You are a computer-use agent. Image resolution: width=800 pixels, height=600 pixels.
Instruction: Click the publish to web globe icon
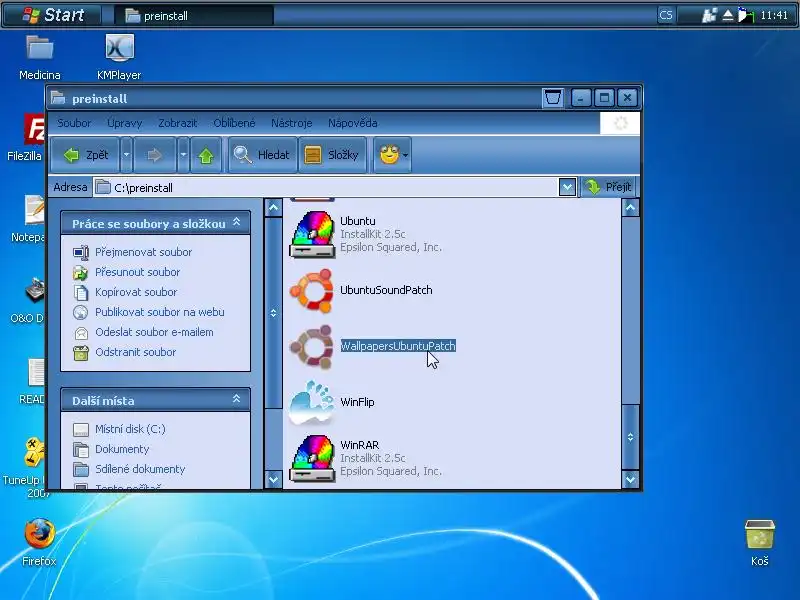81,312
